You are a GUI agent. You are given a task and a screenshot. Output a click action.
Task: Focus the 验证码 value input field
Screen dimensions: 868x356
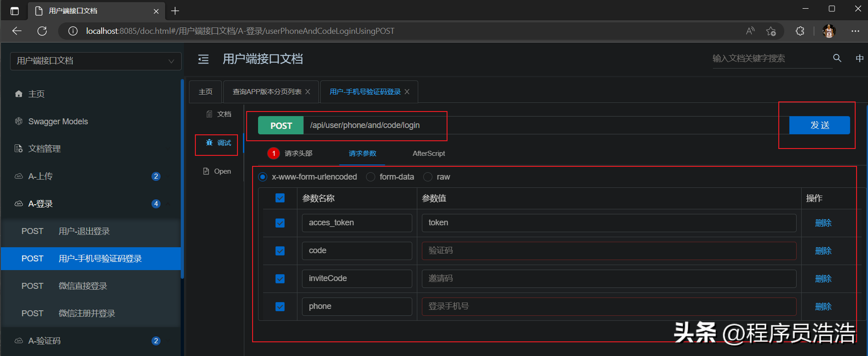coord(609,251)
